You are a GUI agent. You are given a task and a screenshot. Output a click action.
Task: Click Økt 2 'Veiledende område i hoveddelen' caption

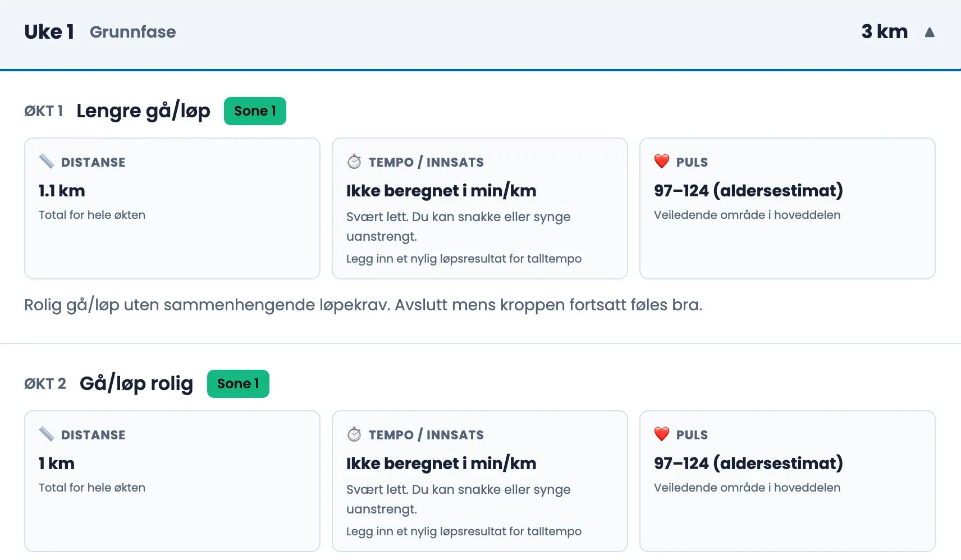(x=747, y=488)
